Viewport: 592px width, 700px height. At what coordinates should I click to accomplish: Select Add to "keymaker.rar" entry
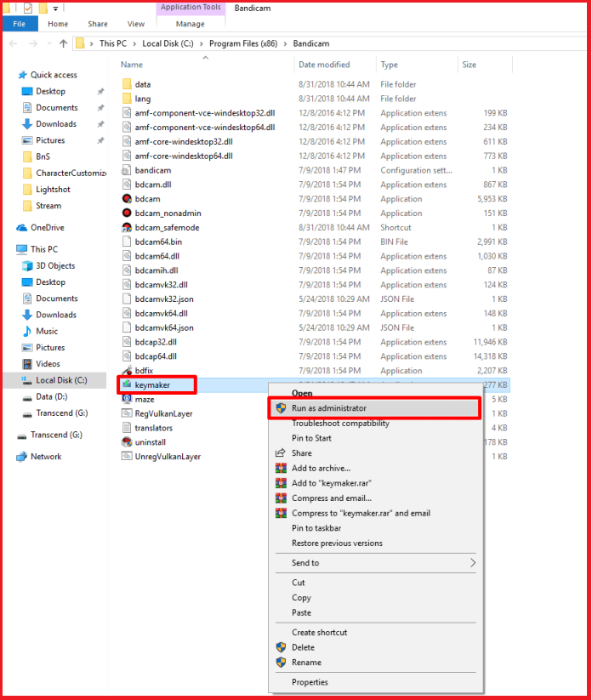[331, 483]
